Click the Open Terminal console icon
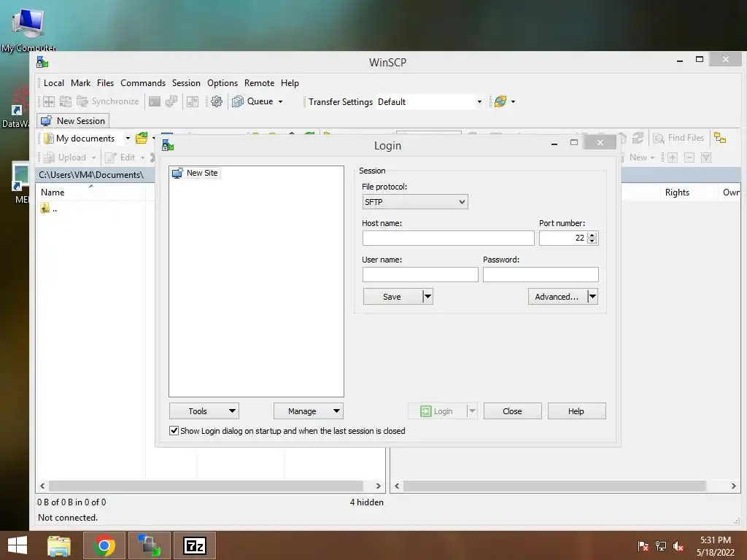The width and height of the screenshot is (747, 560). [155, 101]
